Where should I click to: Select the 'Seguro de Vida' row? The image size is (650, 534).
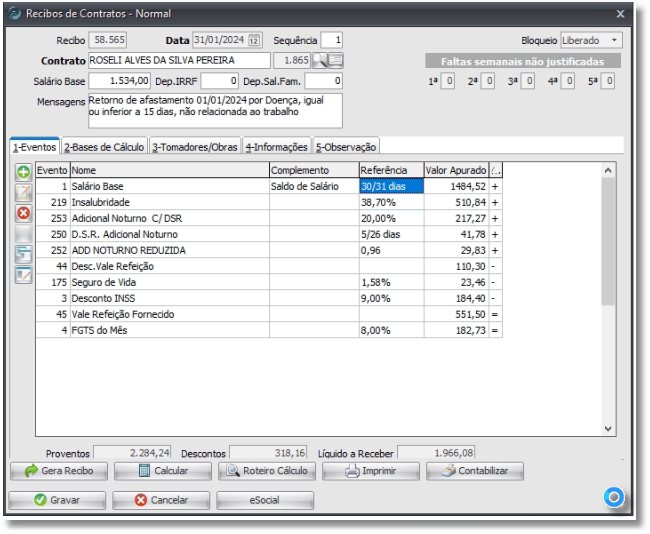click(x=269, y=282)
